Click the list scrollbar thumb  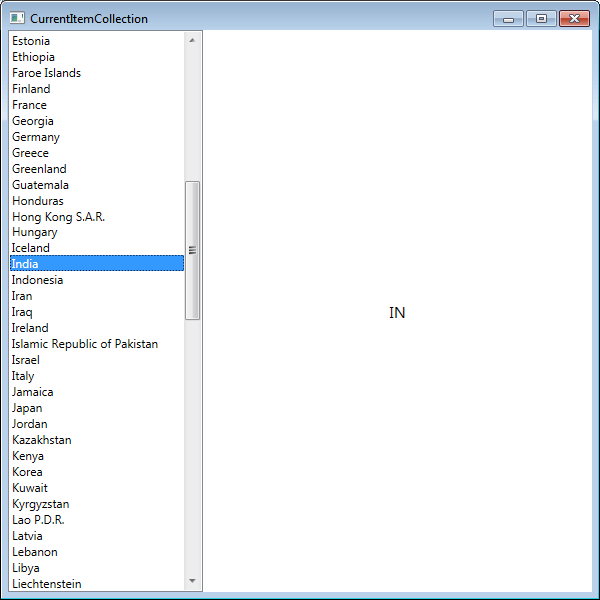(192, 250)
